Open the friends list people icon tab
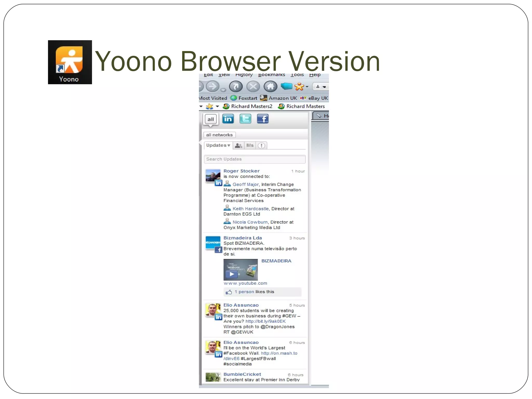The height and width of the screenshot is (399, 532). [238, 145]
